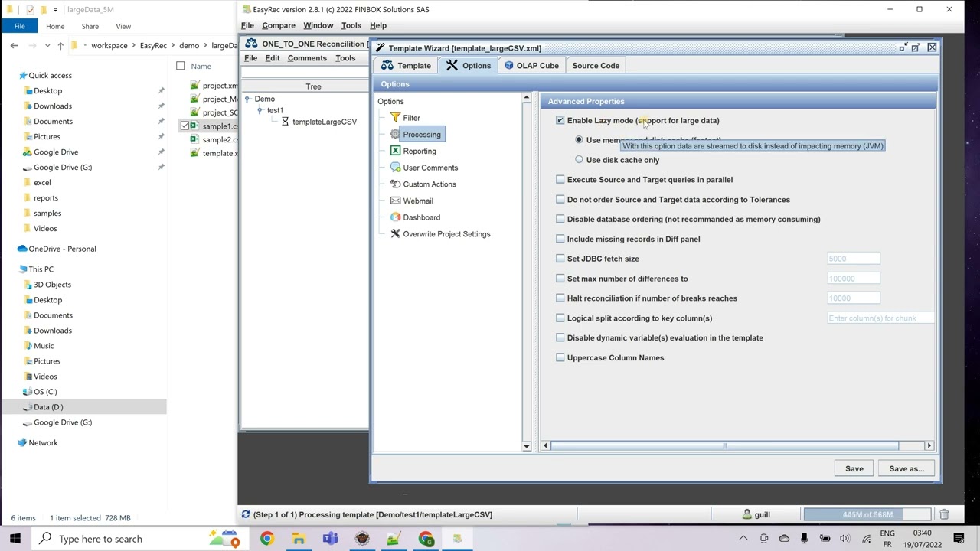Image resolution: width=980 pixels, height=551 pixels.
Task: Open Custom Actions options icon
Action: pyautogui.click(x=395, y=184)
